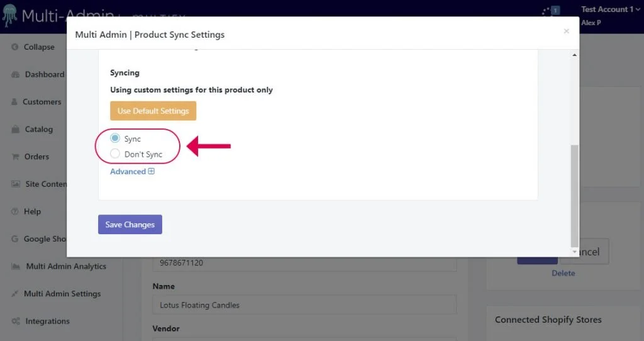
Task: Collapse the sidebar menu
Action: 33,47
